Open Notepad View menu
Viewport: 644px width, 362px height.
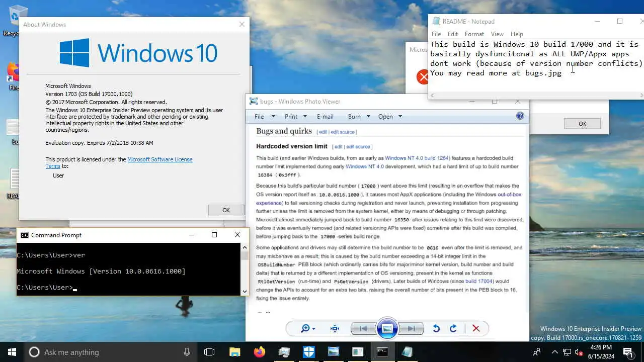tap(497, 34)
